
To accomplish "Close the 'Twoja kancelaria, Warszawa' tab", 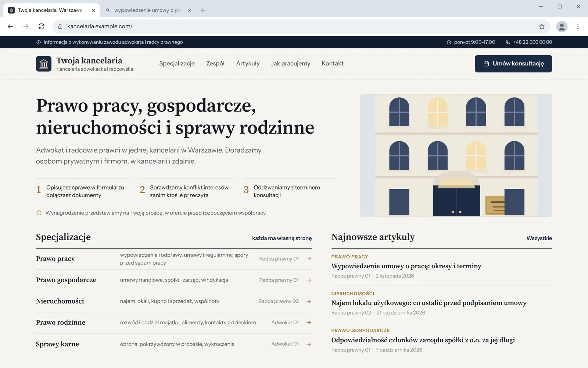I will point(93,10).
